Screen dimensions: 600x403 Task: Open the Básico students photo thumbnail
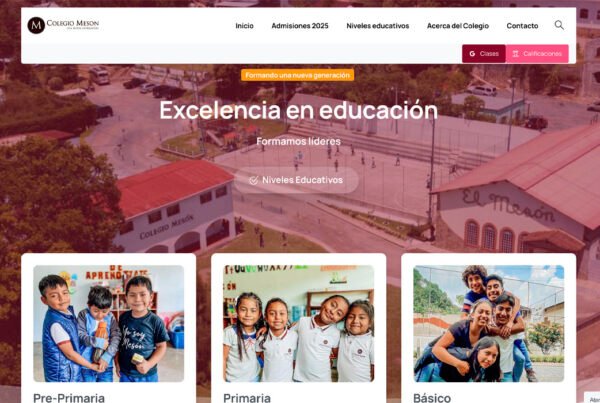[489, 323]
